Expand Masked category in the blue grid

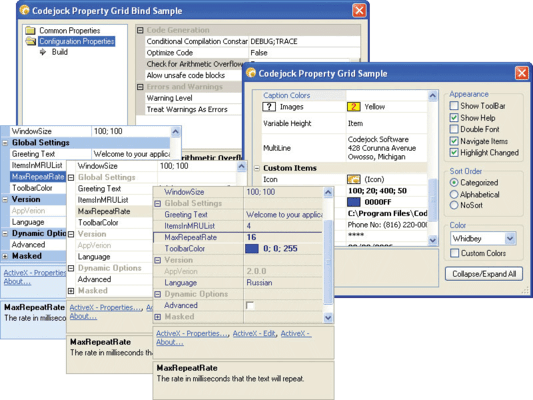click(x=5, y=256)
